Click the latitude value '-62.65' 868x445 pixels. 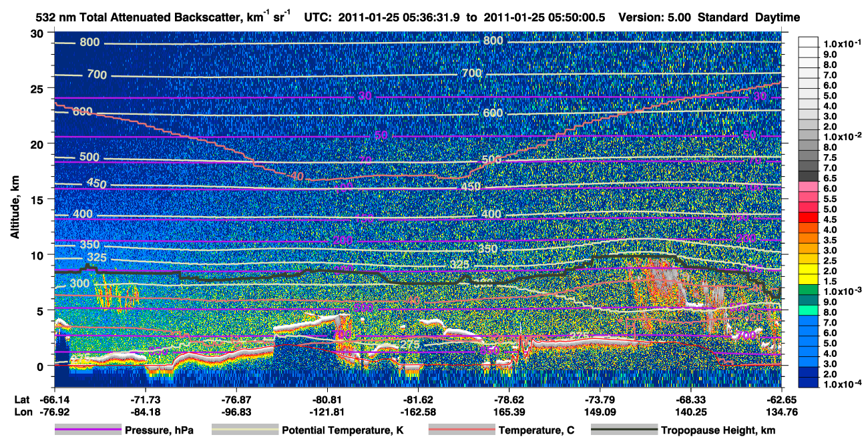click(782, 400)
